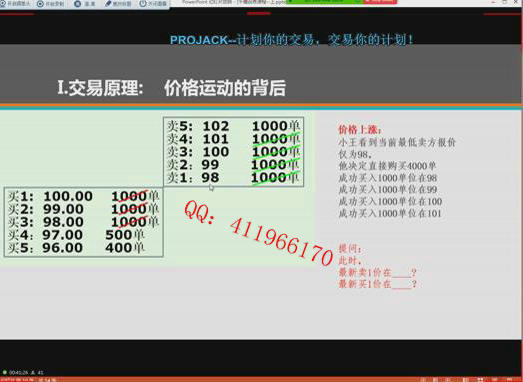Click the PowerPoint window title bar text
This screenshot has width=523, height=382.
pyautogui.click(x=234, y=2)
